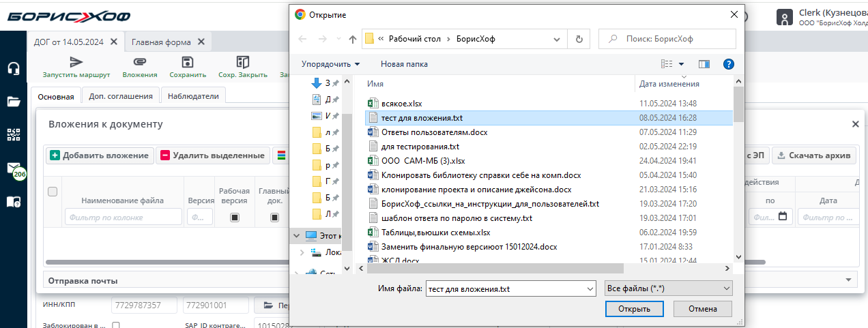Expand the Отправка почты section chevron
868x328 pixels.
849,280
